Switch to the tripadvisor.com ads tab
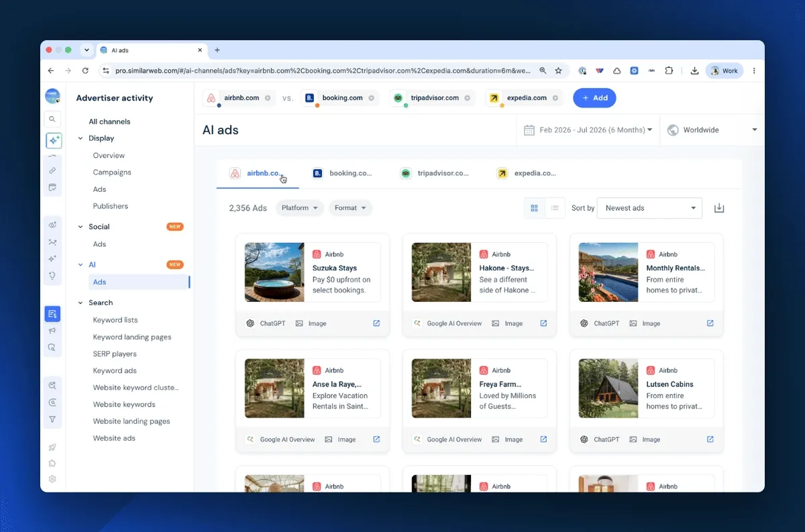 click(434, 173)
